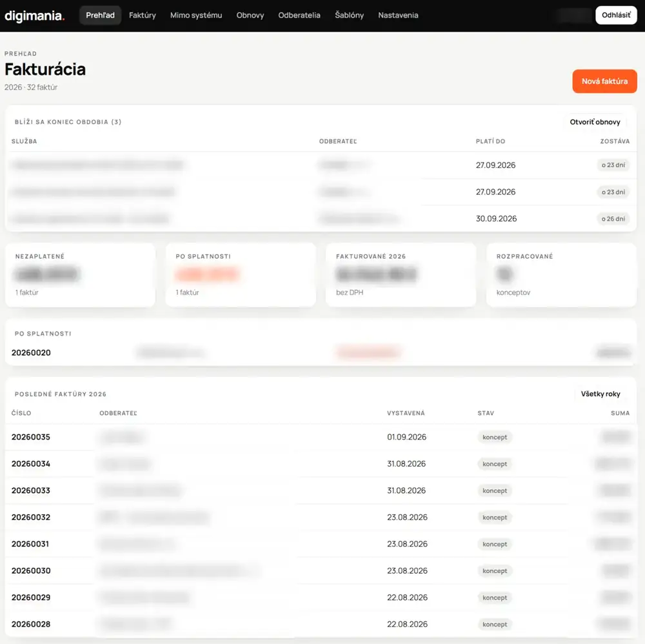Click the Suma column header
Screen dimensions: 645x644
click(x=620, y=413)
